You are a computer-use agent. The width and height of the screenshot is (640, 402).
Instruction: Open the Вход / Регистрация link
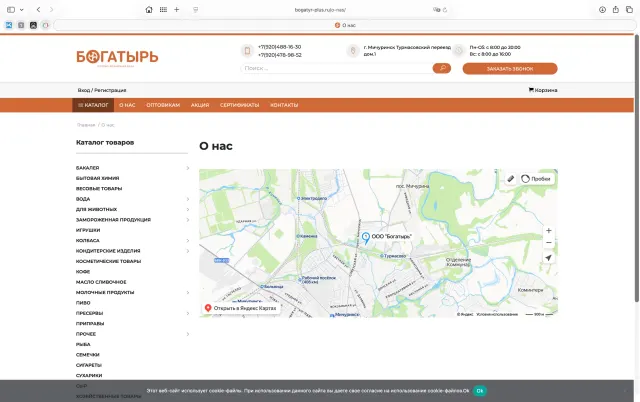(102, 90)
